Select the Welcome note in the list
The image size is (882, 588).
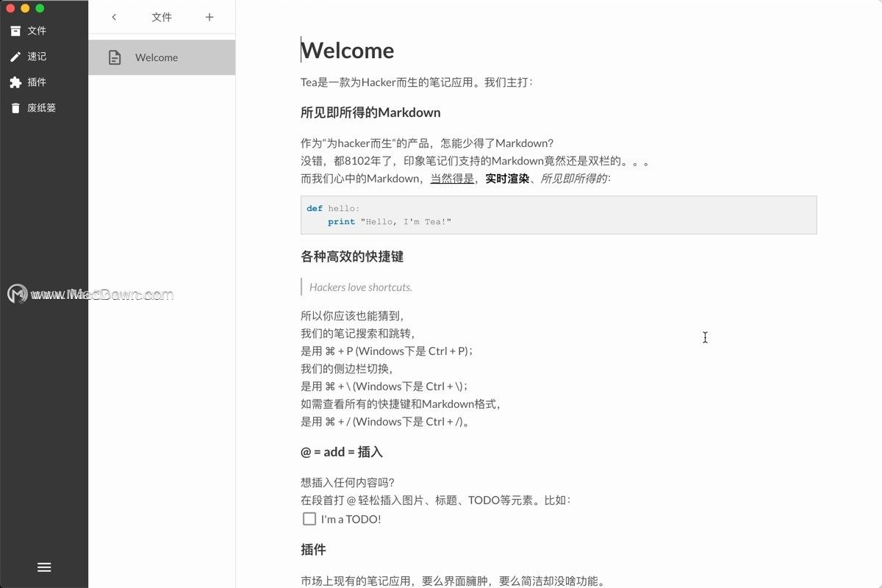pos(162,57)
